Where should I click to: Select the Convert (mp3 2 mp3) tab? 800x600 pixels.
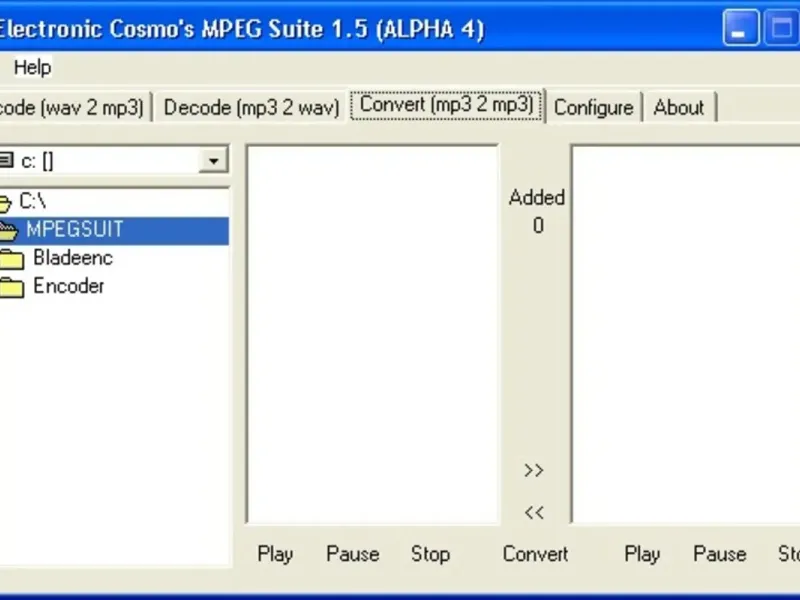[446, 105]
